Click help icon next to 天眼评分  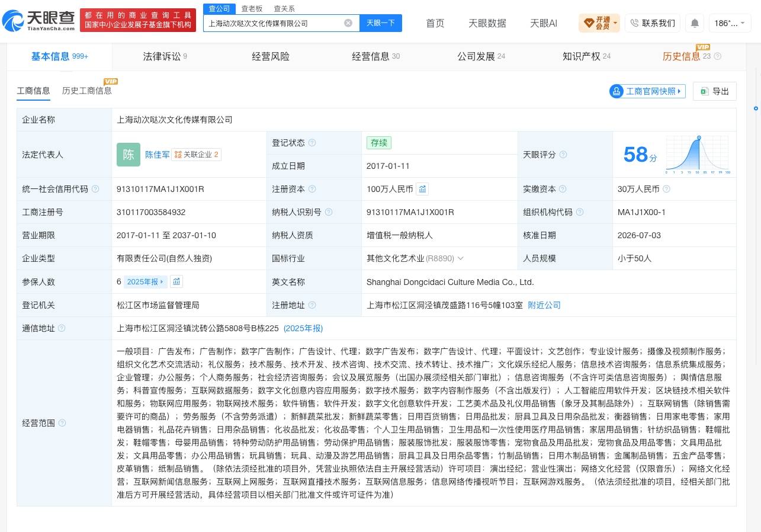[x=563, y=155]
